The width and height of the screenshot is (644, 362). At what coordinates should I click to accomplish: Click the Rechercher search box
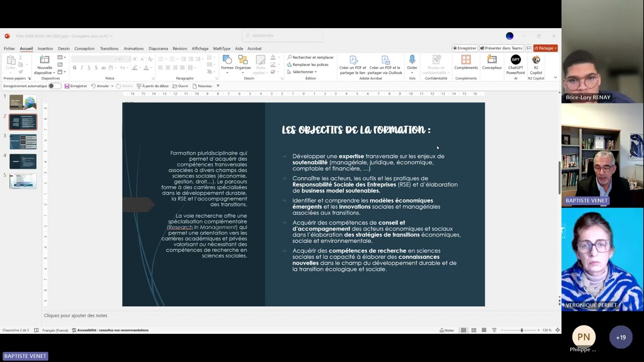[x=283, y=36]
